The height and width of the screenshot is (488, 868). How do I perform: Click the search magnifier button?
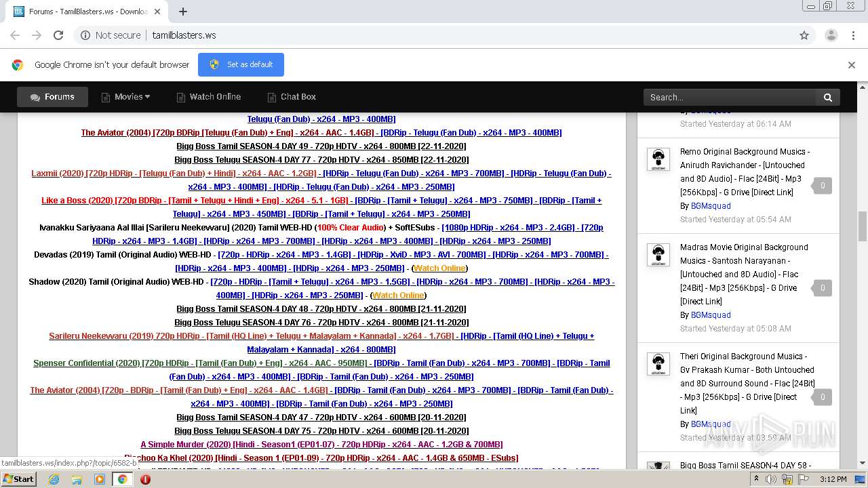click(x=828, y=97)
